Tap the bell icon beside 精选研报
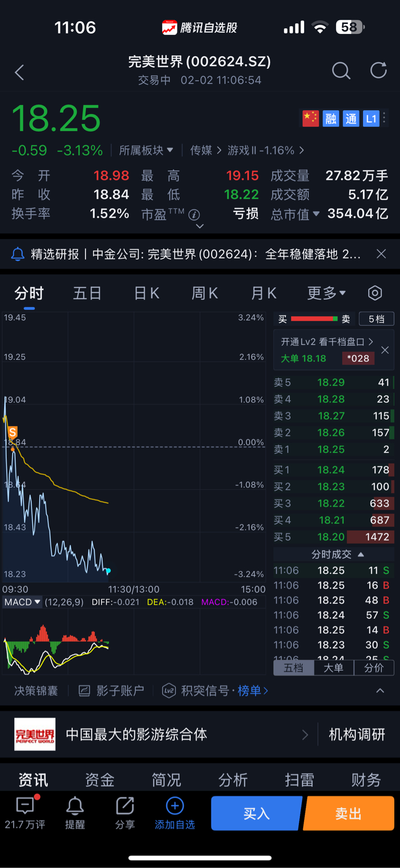 (18, 254)
